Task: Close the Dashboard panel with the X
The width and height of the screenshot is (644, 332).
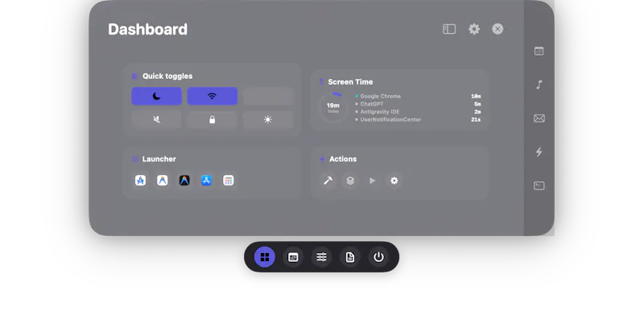Action: point(497,29)
